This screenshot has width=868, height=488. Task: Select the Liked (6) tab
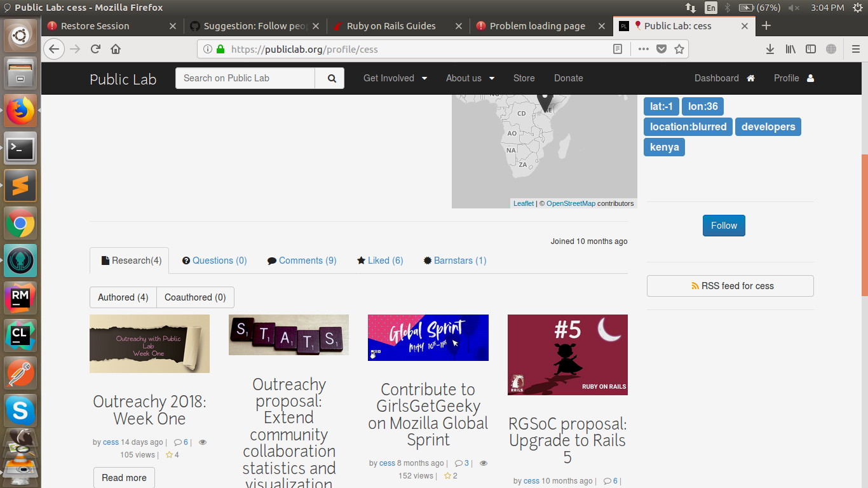point(380,261)
